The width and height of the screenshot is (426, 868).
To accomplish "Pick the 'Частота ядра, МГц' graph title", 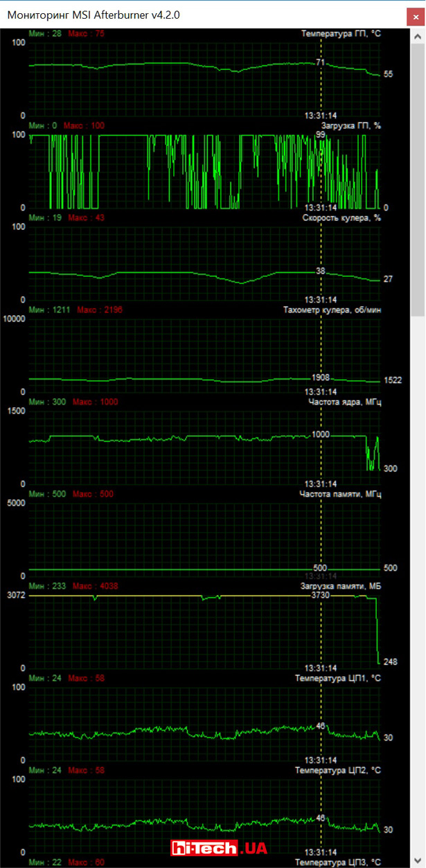I will [x=344, y=402].
